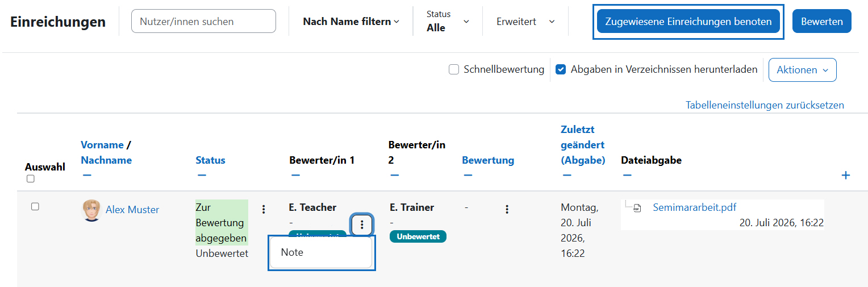Open the Nach Name filtern dropdown
Viewport: 868px width, 287px height.
point(351,22)
